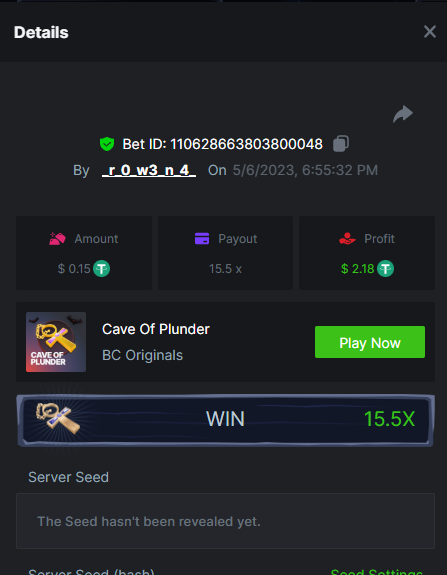Click the 15.5 x payout value
The width and height of the screenshot is (447, 575).
[225, 269]
